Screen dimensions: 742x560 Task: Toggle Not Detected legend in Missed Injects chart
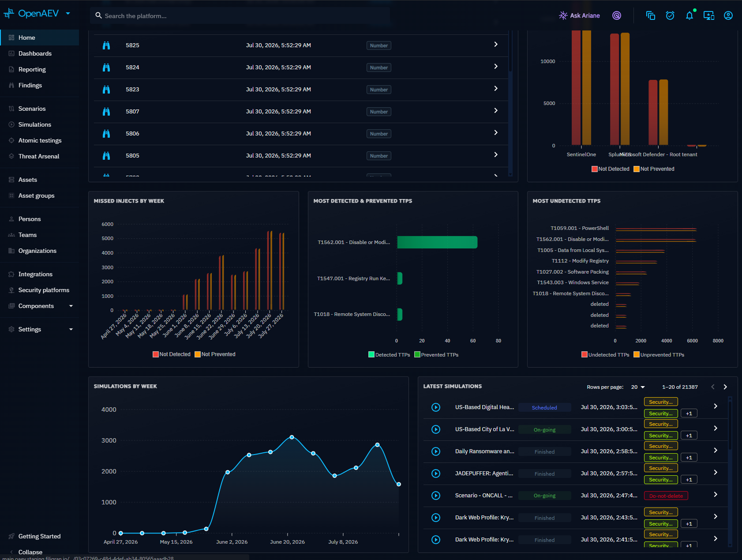tap(172, 354)
